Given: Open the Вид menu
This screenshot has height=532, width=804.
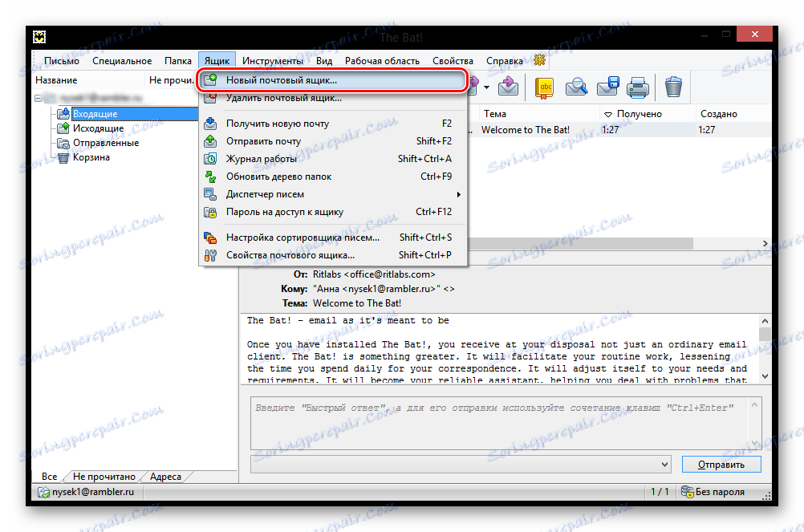Looking at the screenshot, I should [x=324, y=61].
